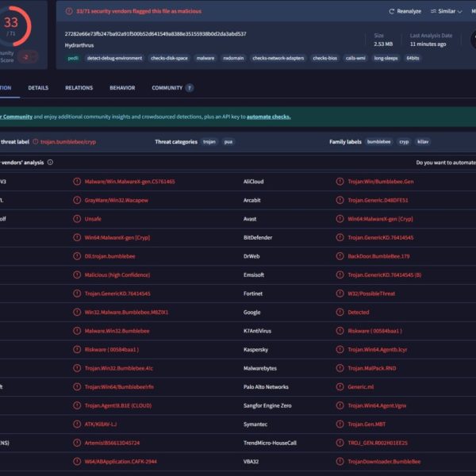Open the Similar dropdown chevron
The height and width of the screenshot is (476, 476).
[x=459, y=12]
